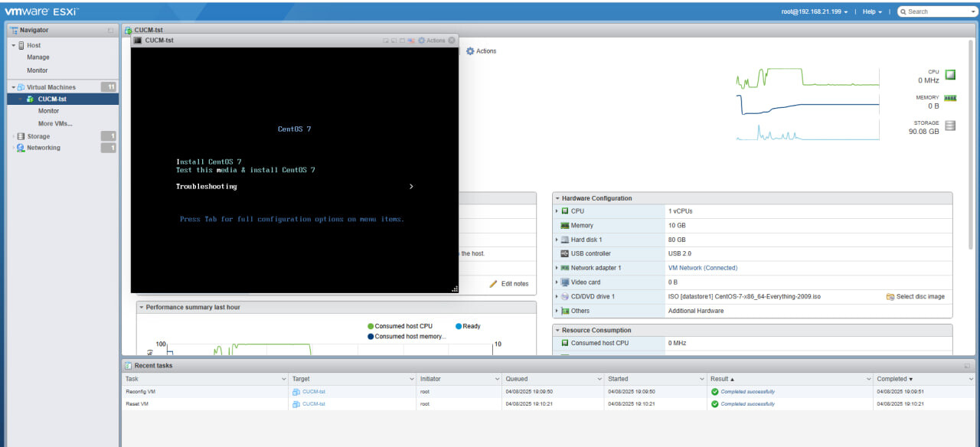Image resolution: width=980 pixels, height=447 pixels.
Task: Collapse the Hardware Configuration panel
Action: click(x=558, y=198)
